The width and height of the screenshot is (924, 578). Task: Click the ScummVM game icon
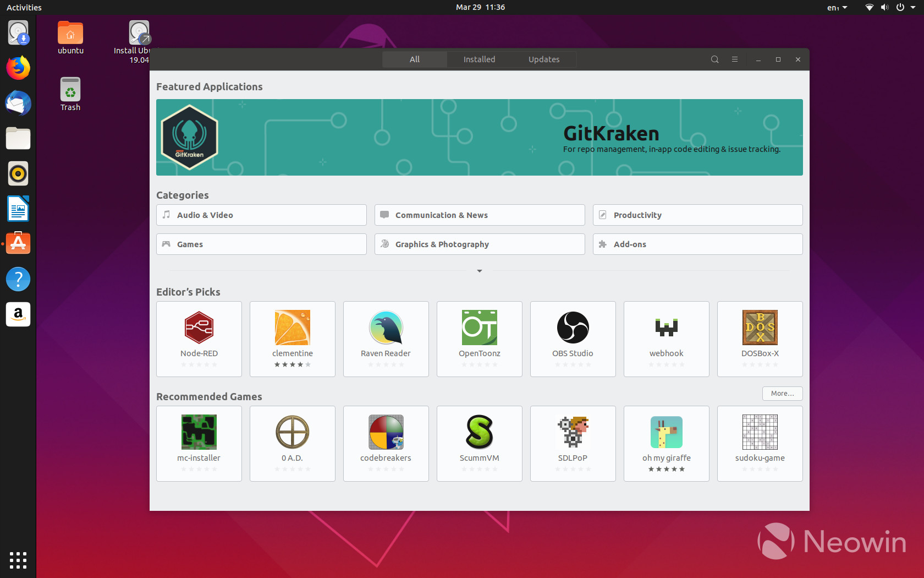tap(479, 432)
